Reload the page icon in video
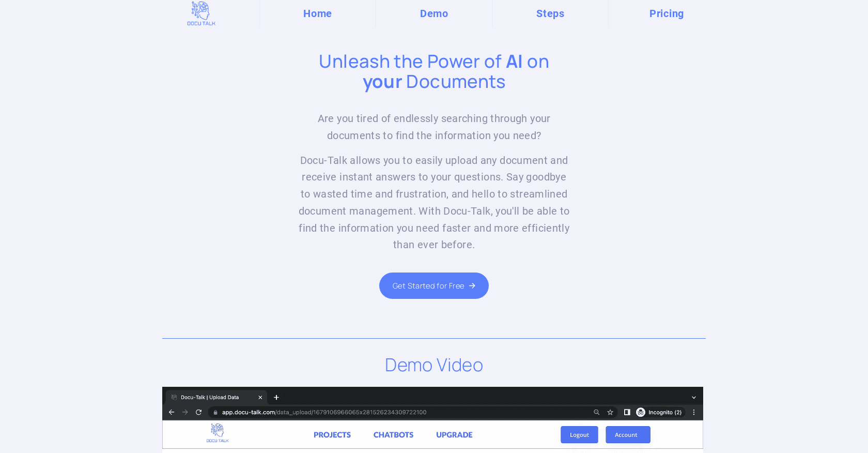This screenshot has height=453, width=868. click(198, 412)
